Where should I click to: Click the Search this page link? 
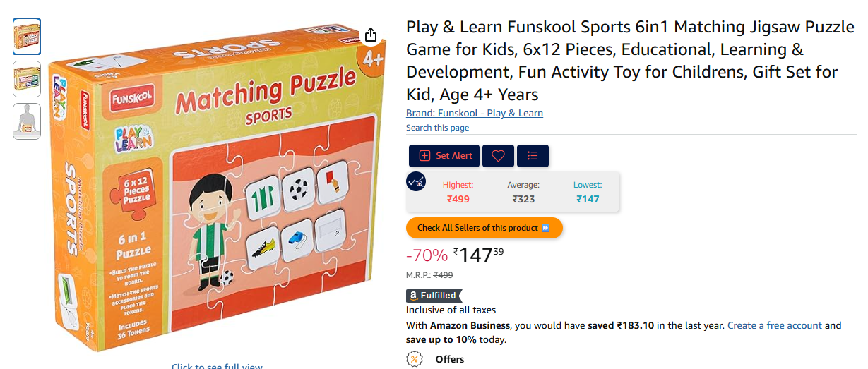tap(437, 128)
